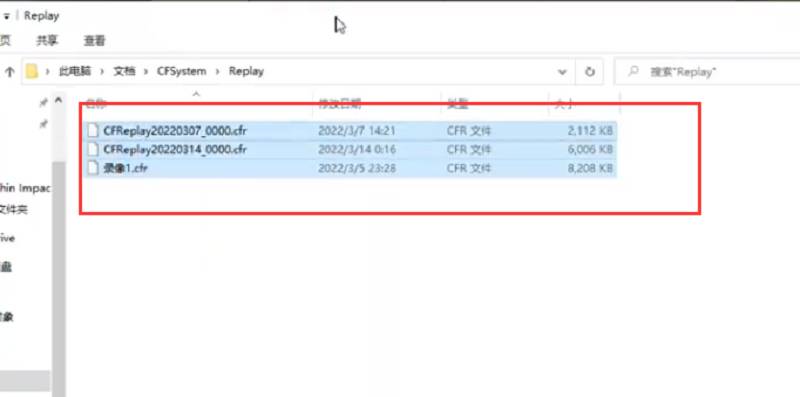This screenshot has width=800, height=397.
Task: Click Replay in the address path
Action: [x=246, y=71]
